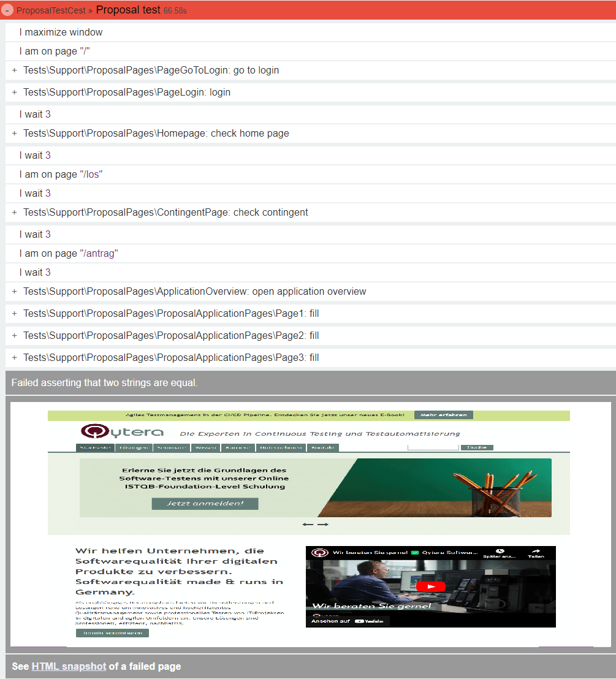
Task: Click the search input field next to Suche
Action: (433, 447)
